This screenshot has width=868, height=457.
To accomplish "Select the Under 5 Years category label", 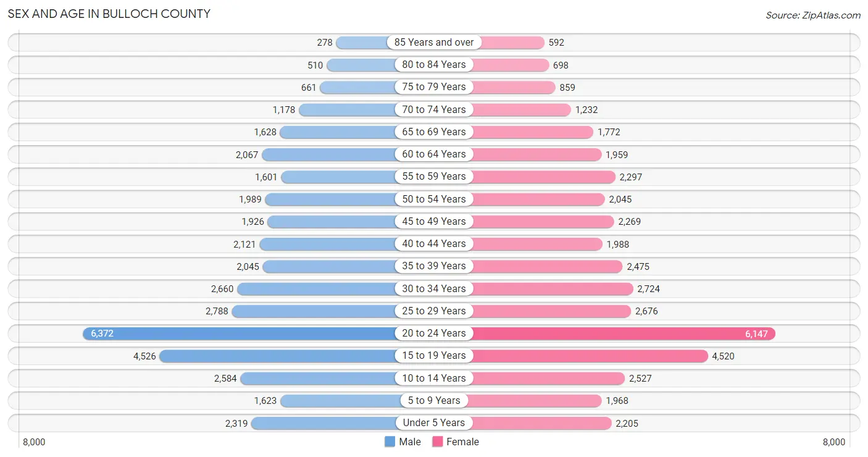I will pos(435,422).
